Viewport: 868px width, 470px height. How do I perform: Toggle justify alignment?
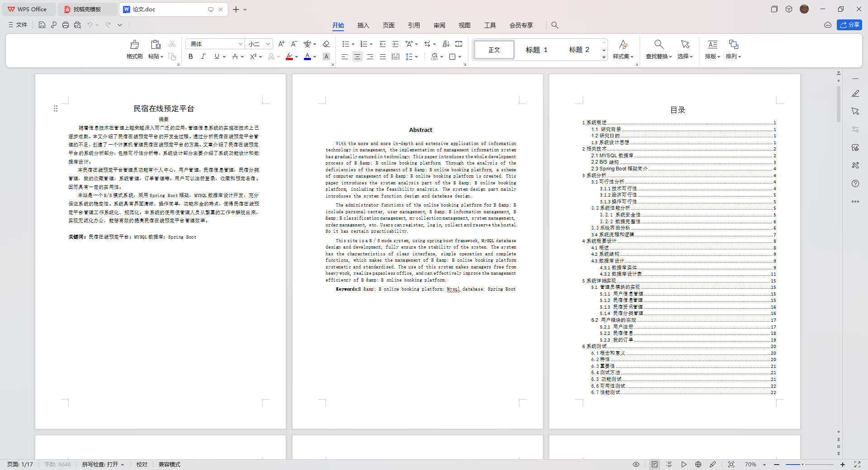pos(382,56)
